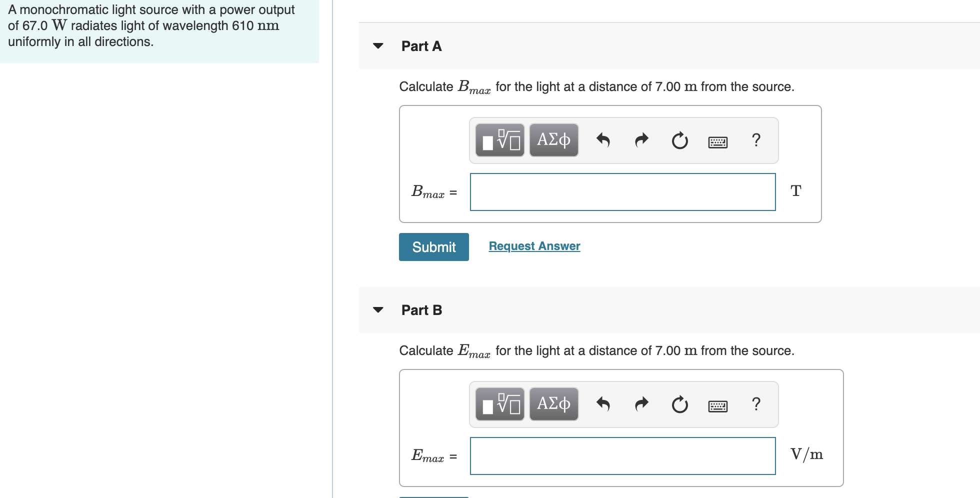Click Request Answer for Part A
The image size is (980, 498).
pos(533,245)
